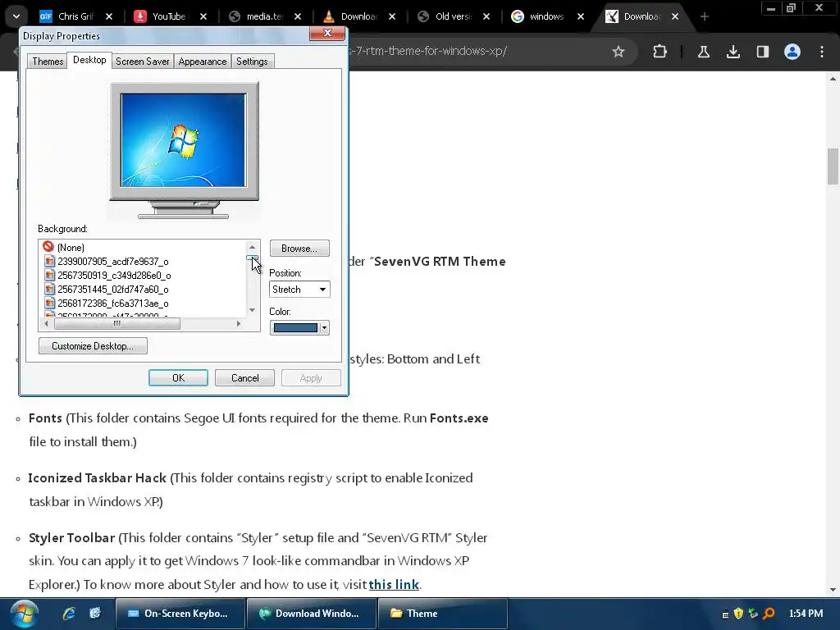This screenshot has height=630, width=840.
Task: Add a new Chrome tab
Action: 705,16
